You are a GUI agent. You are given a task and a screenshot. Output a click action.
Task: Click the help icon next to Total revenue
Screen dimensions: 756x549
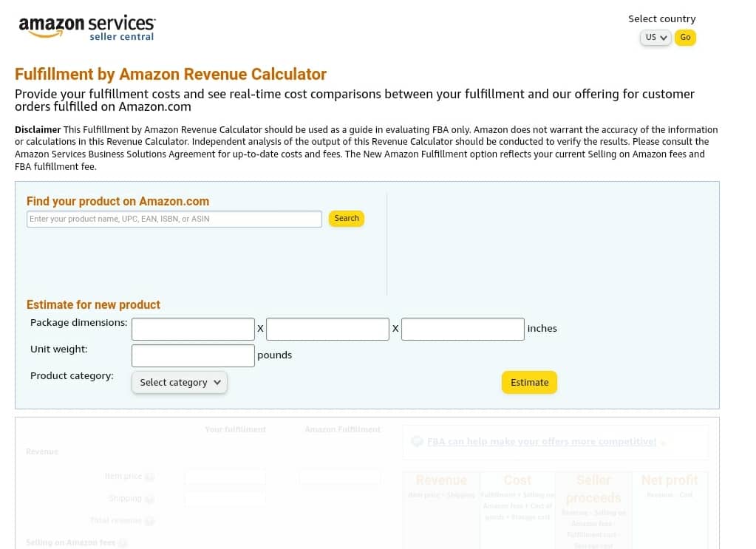click(149, 521)
